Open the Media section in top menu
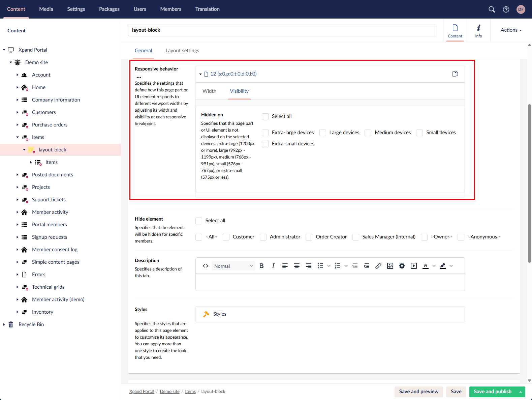 point(46,9)
